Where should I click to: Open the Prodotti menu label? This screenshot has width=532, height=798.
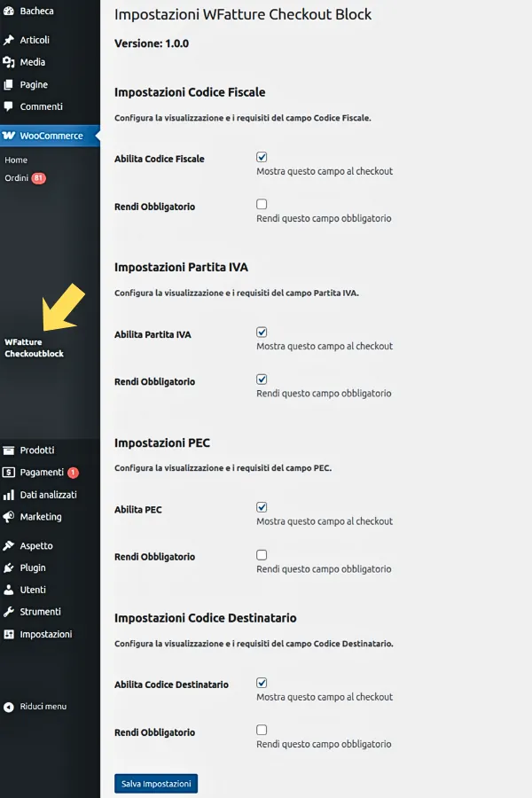[37, 450]
